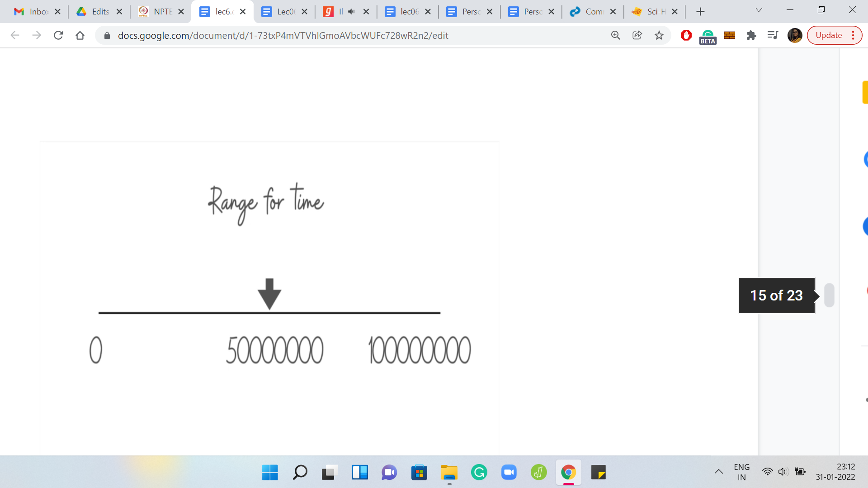
Task: Reload the current page
Action: [58, 35]
